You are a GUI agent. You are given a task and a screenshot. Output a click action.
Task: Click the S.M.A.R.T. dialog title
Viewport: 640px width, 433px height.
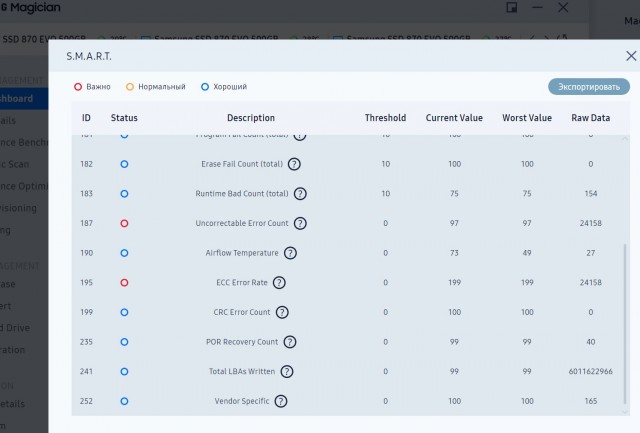[x=89, y=56]
